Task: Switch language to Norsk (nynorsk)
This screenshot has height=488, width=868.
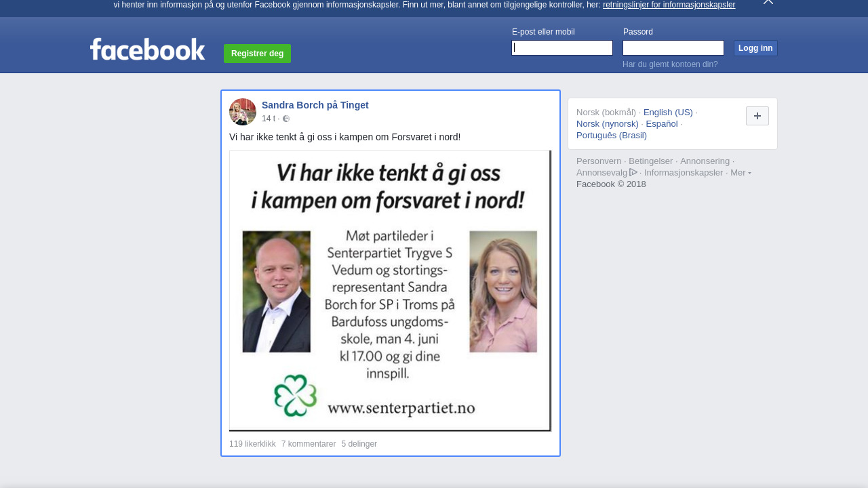Action: pos(608,124)
